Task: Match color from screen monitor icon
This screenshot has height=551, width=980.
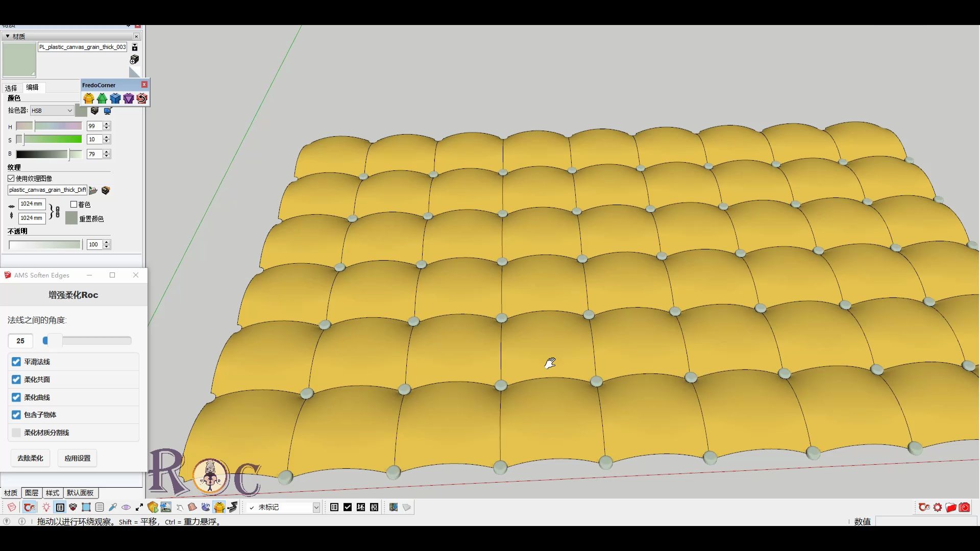Action: pos(108,110)
